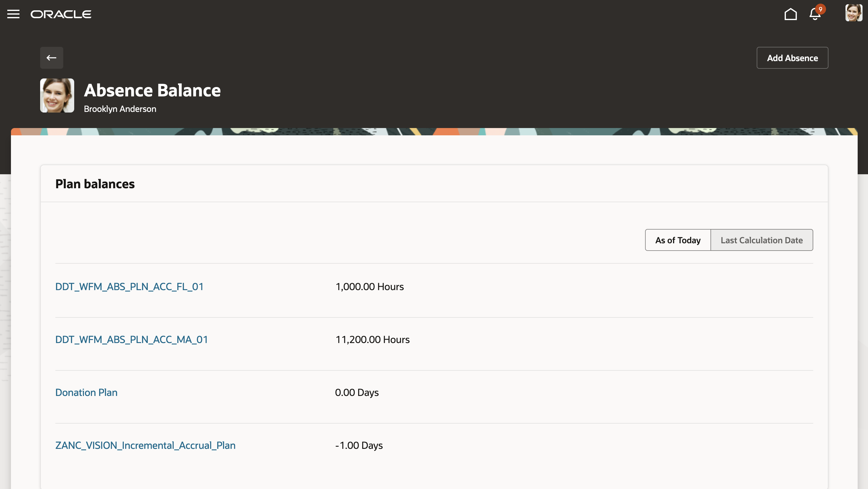Open the hamburger navigation menu

[x=13, y=14]
